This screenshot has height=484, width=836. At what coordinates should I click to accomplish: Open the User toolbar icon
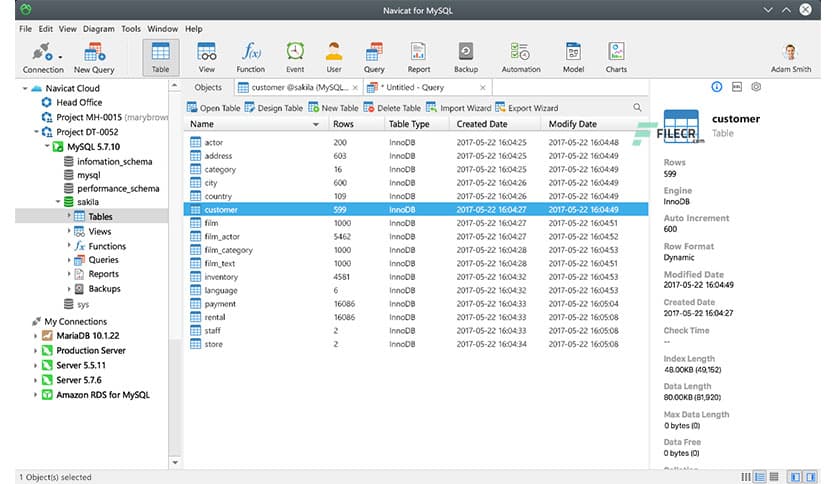(334, 58)
